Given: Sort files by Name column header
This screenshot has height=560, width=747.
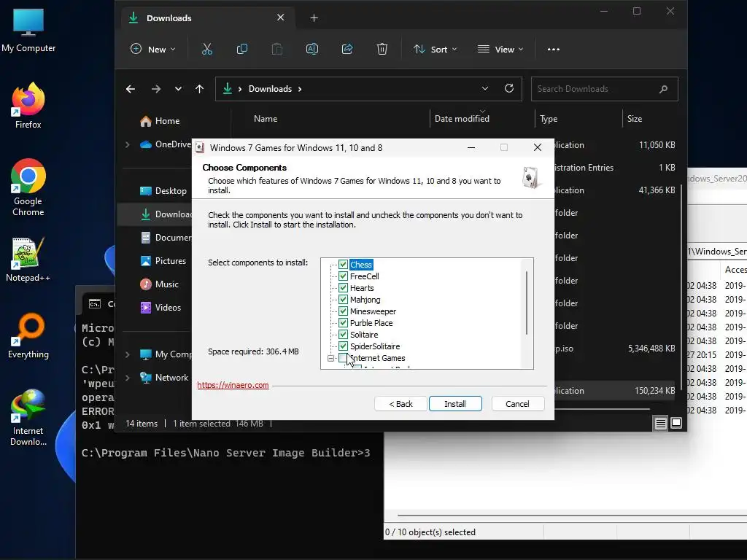Looking at the screenshot, I should pos(266,119).
